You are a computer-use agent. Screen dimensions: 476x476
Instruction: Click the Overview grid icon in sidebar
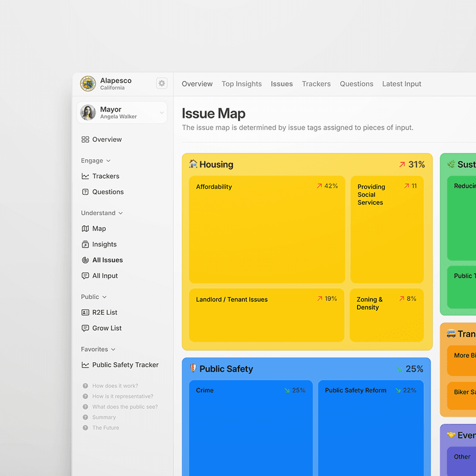(x=85, y=139)
